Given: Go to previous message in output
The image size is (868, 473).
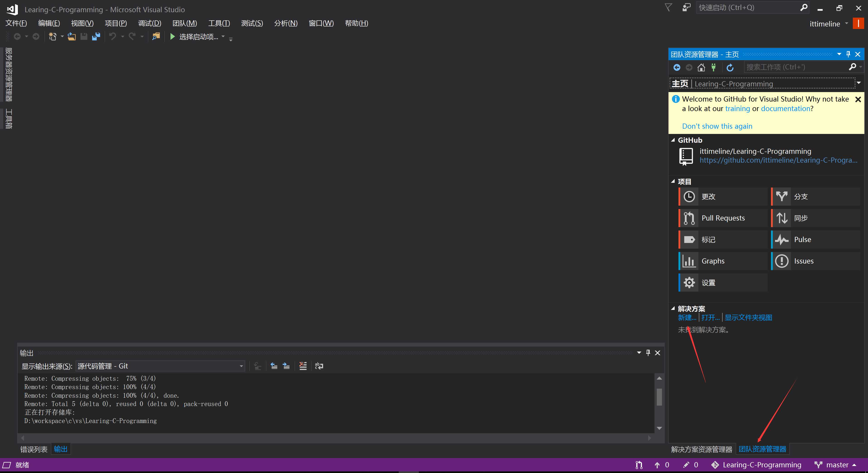Looking at the screenshot, I should (274, 366).
